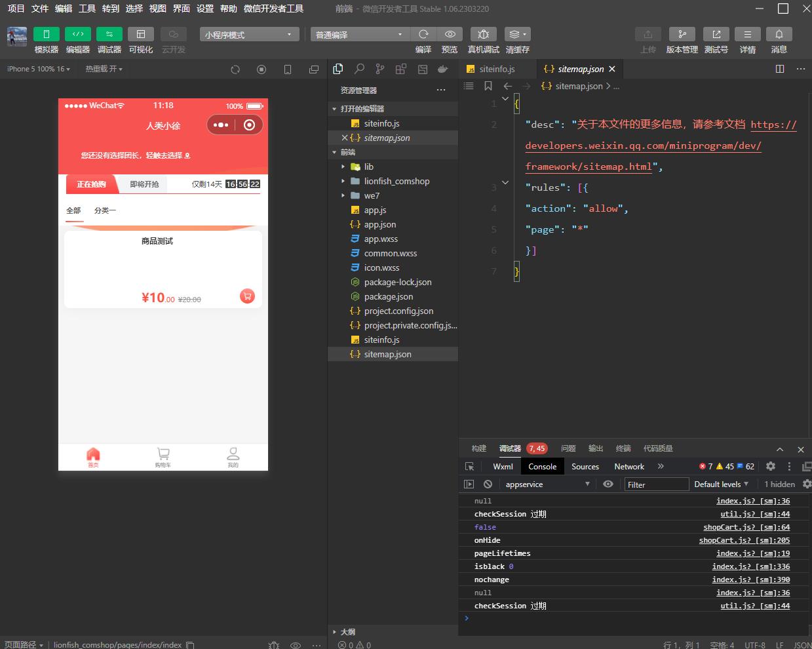The height and width of the screenshot is (649, 812).
Task: Click the split editor icon
Action: (x=780, y=69)
